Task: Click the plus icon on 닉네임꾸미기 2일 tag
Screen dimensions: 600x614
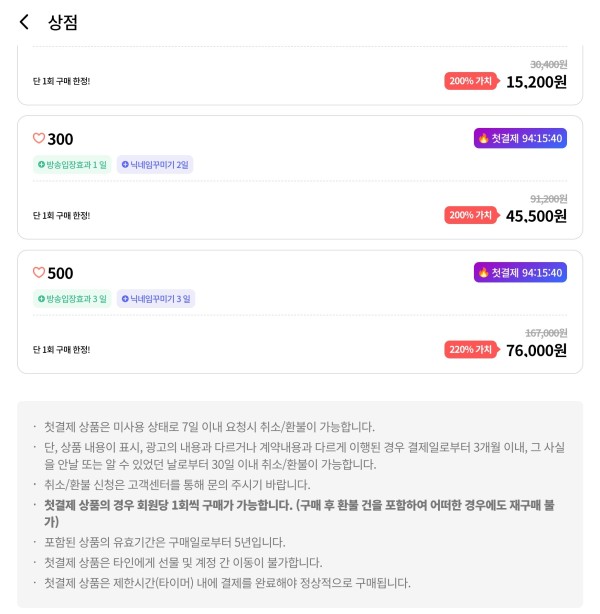Action: click(125, 164)
